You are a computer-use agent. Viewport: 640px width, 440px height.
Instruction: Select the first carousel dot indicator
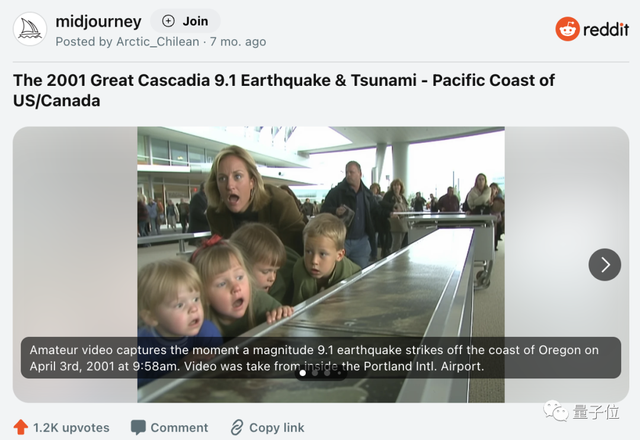(303, 373)
